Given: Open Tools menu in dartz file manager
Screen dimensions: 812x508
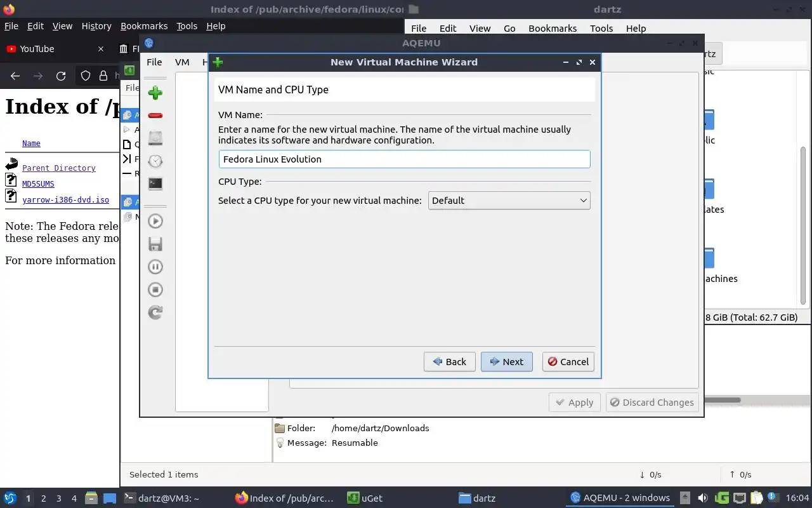Looking at the screenshot, I should click(601, 29).
